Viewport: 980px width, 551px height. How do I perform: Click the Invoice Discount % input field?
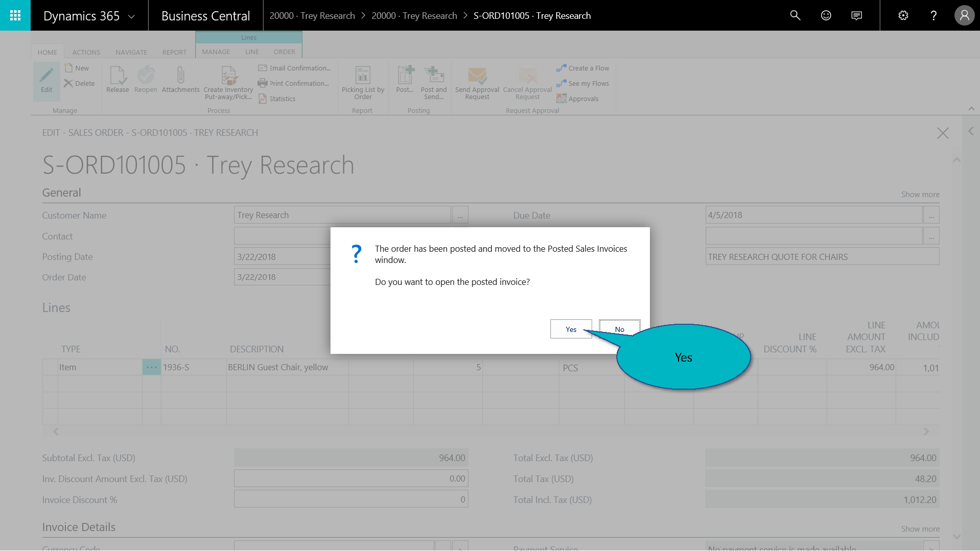point(351,499)
